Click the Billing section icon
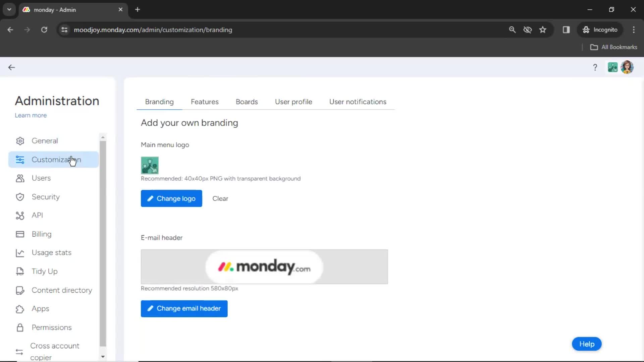 pyautogui.click(x=19, y=233)
